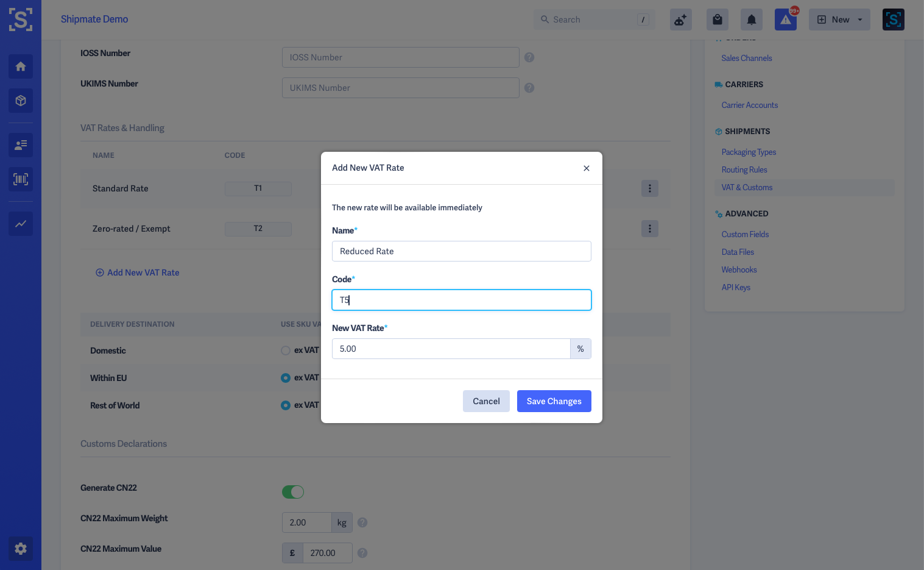Open Carrier Accounts settings
The width and height of the screenshot is (924, 570).
click(x=750, y=105)
